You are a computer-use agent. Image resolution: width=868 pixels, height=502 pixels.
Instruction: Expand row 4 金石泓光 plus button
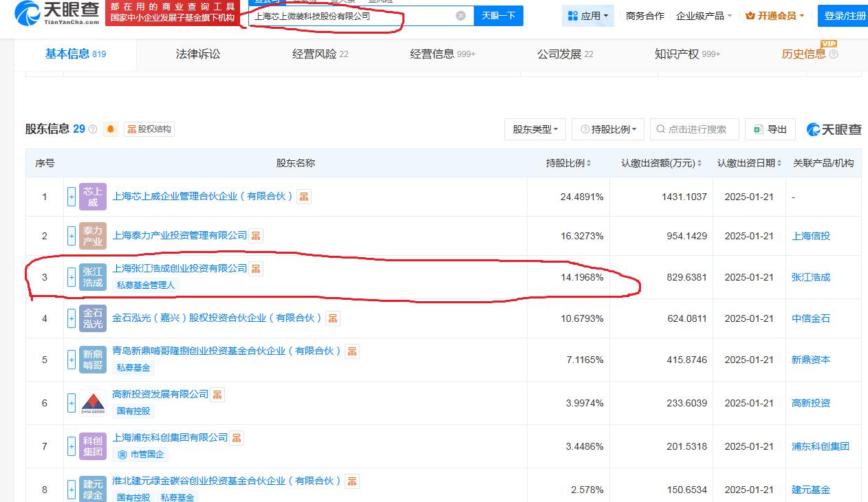[x=72, y=318]
